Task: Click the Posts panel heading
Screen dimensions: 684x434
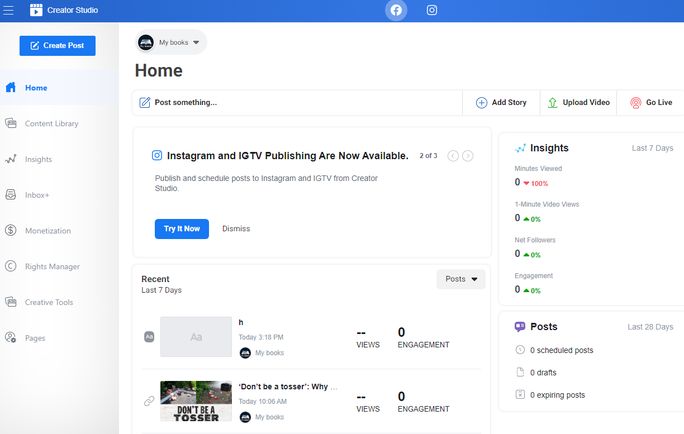Action: [x=544, y=327]
